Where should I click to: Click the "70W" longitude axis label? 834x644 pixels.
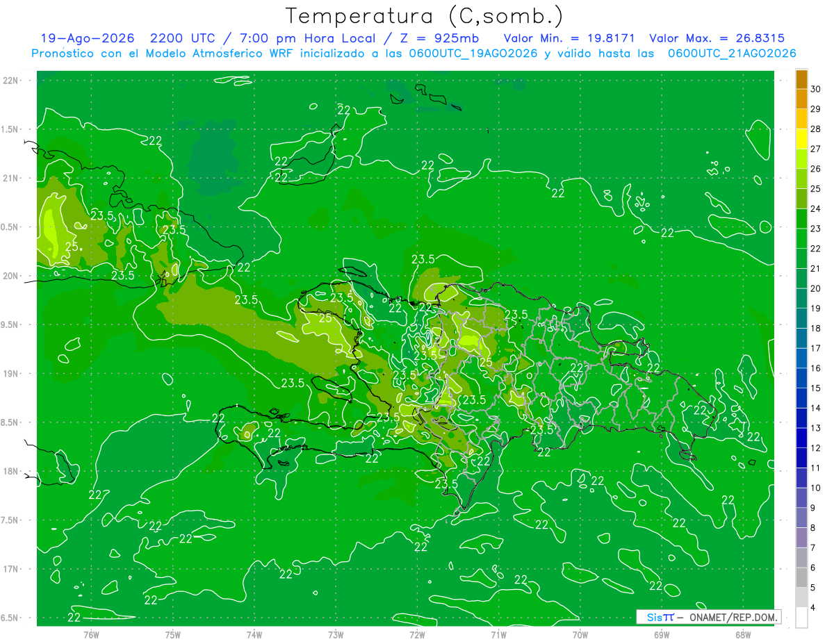[580, 634]
